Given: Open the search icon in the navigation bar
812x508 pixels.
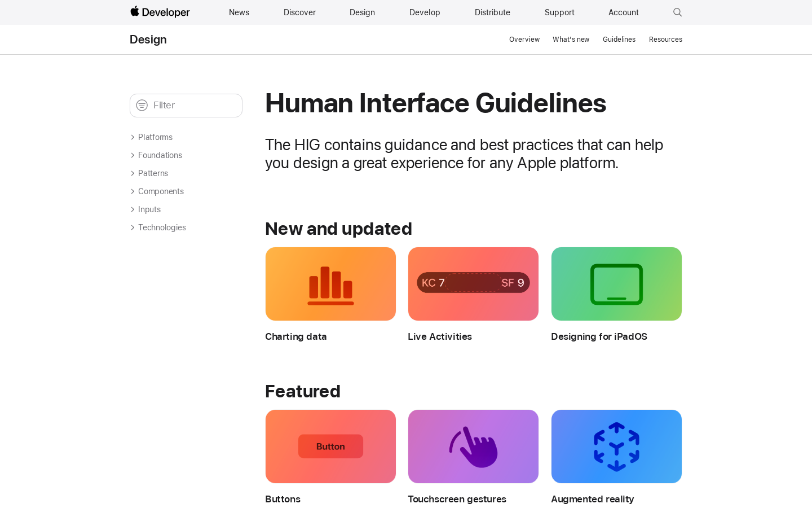Looking at the screenshot, I should tap(677, 12).
